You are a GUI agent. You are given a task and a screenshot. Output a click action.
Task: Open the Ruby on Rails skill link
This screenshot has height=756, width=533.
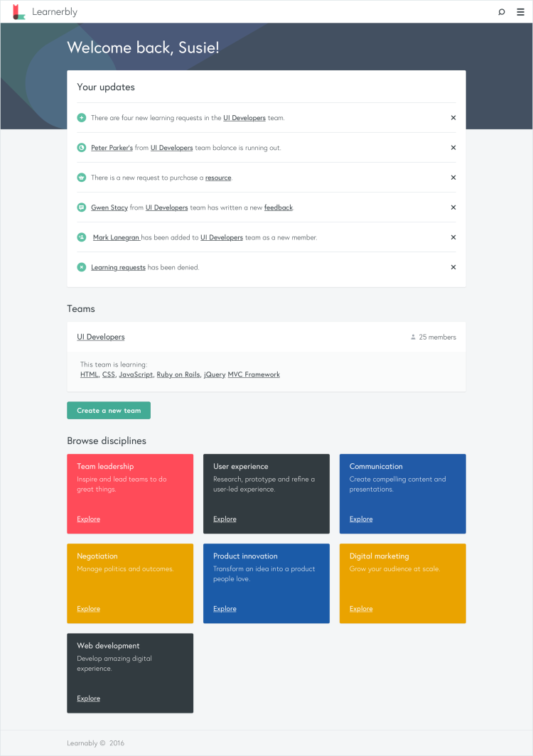pyautogui.click(x=178, y=374)
